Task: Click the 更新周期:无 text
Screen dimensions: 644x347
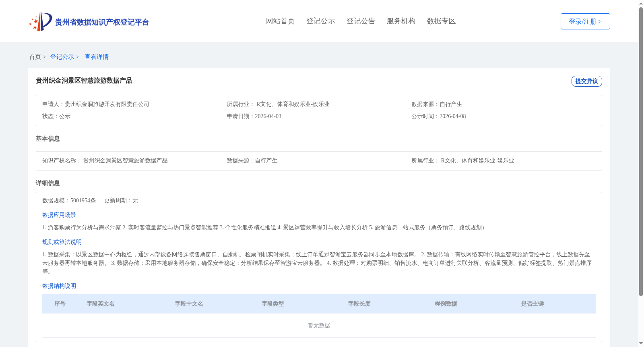Action: (x=121, y=200)
